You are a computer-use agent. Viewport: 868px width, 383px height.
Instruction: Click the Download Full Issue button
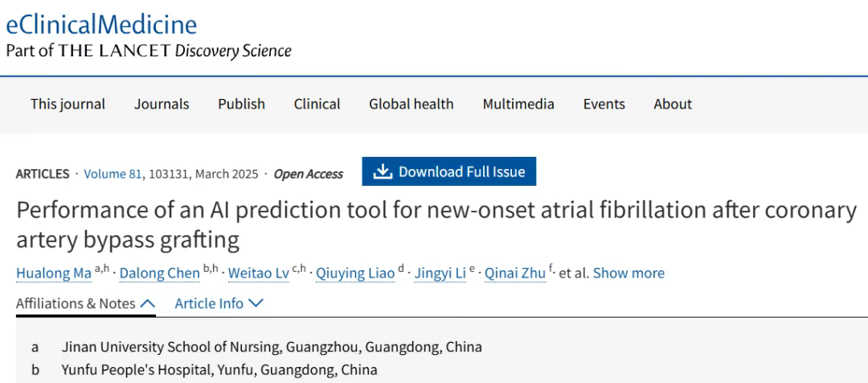449,171
